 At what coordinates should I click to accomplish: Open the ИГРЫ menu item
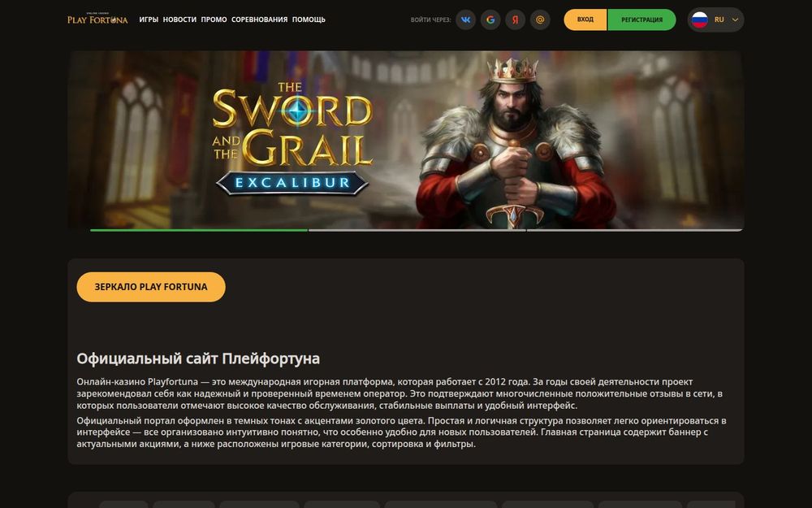click(149, 20)
